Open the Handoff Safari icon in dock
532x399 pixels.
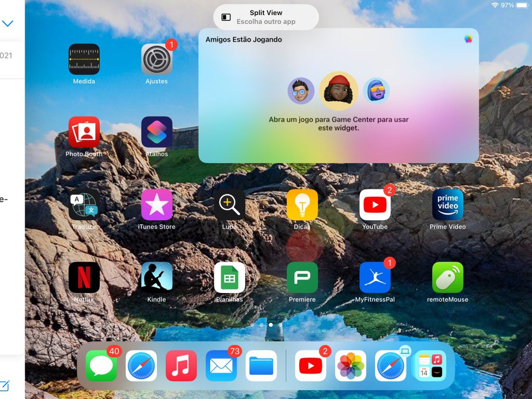point(391,366)
